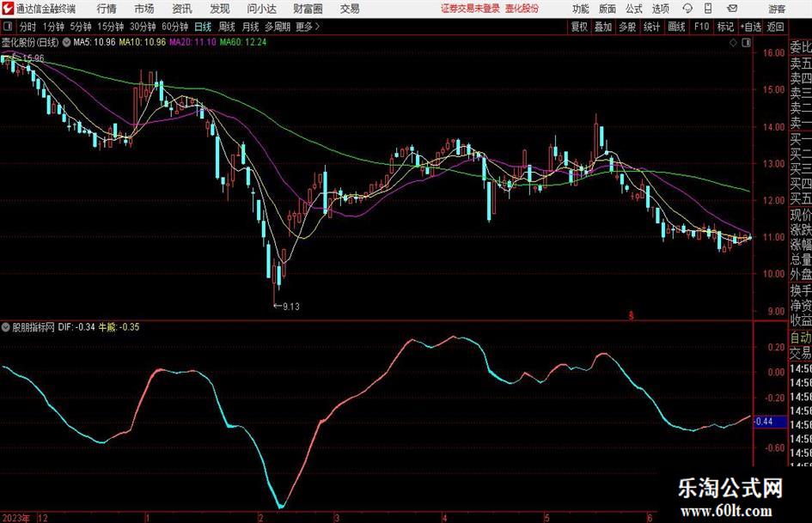812x523 pixels.
Task: Click the 16.00 price axis label
Action: pos(773,53)
